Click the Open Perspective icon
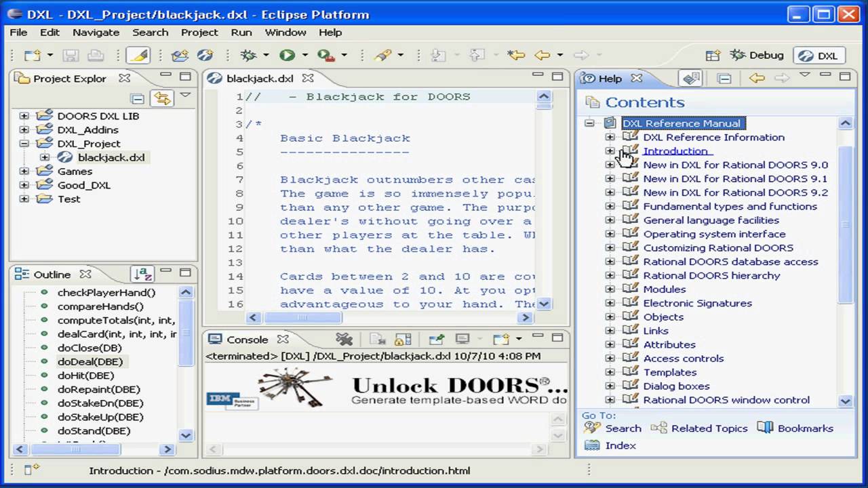868x488 pixels. pos(713,56)
